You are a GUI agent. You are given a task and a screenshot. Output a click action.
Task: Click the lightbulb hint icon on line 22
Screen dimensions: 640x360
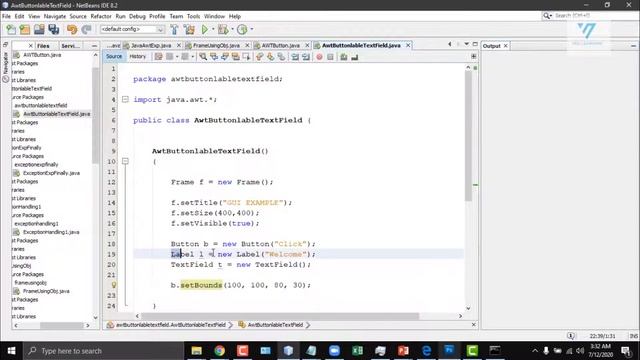[x=114, y=285]
